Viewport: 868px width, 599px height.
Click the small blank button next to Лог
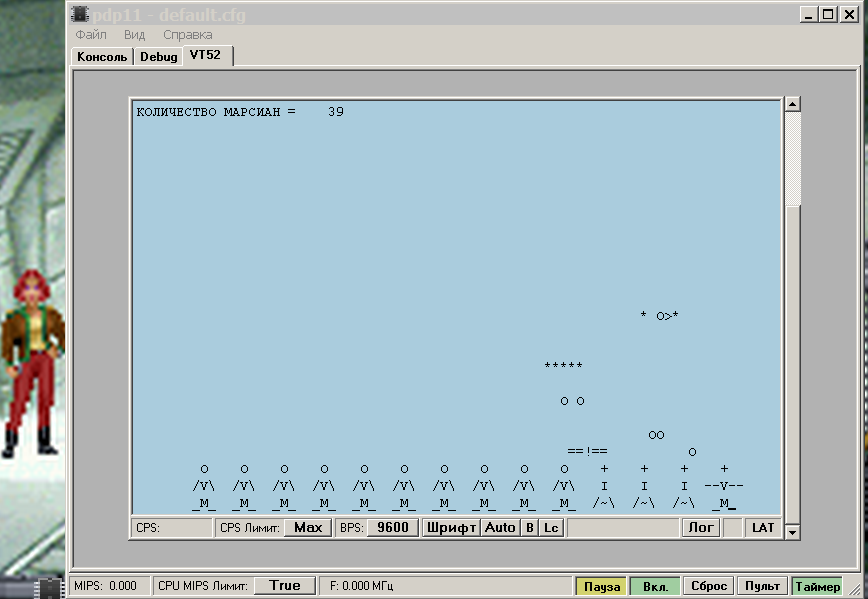click(x=732, y=528)
